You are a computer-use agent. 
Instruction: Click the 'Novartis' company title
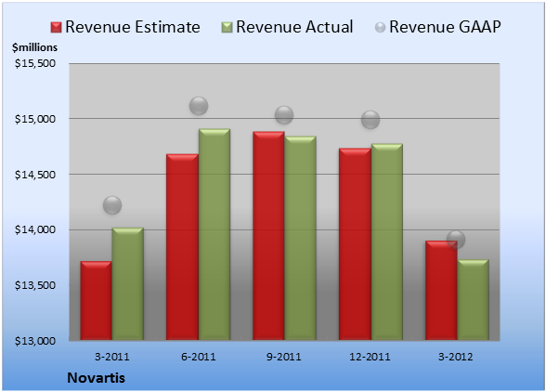pos(97,378)
